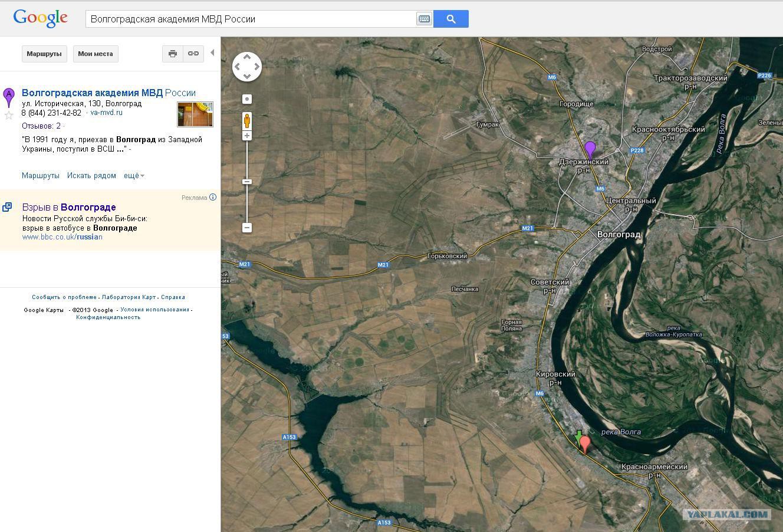783x532 pixels.
Task: Click the Водстрой label on map
Action: [x=657, y=49]
